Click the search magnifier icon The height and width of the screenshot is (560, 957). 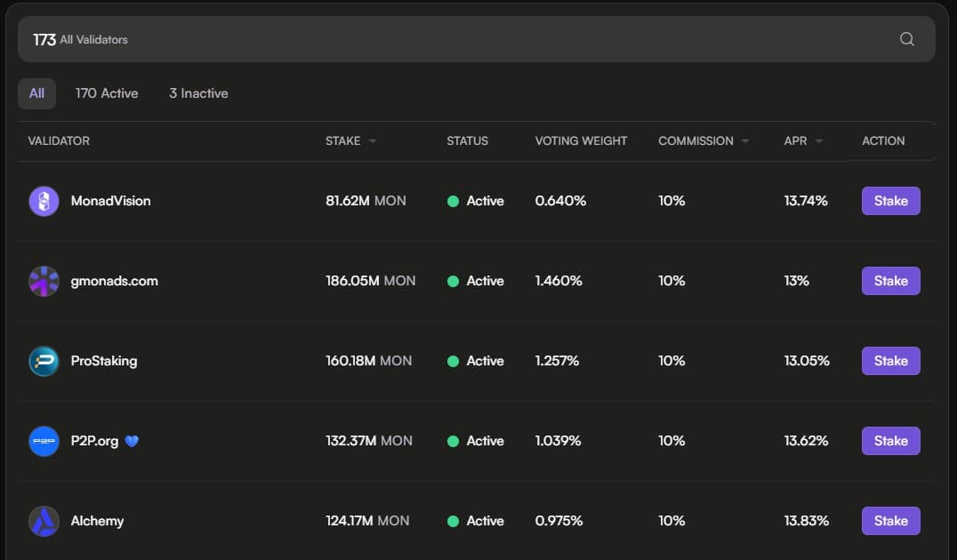click(906, 39)
